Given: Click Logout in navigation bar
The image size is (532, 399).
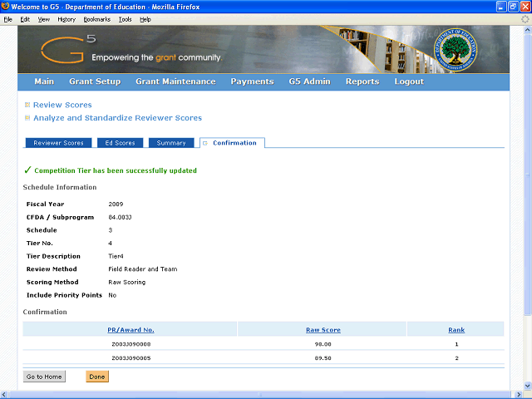Looking at the screenshot, I should click(x=409, y=81).
